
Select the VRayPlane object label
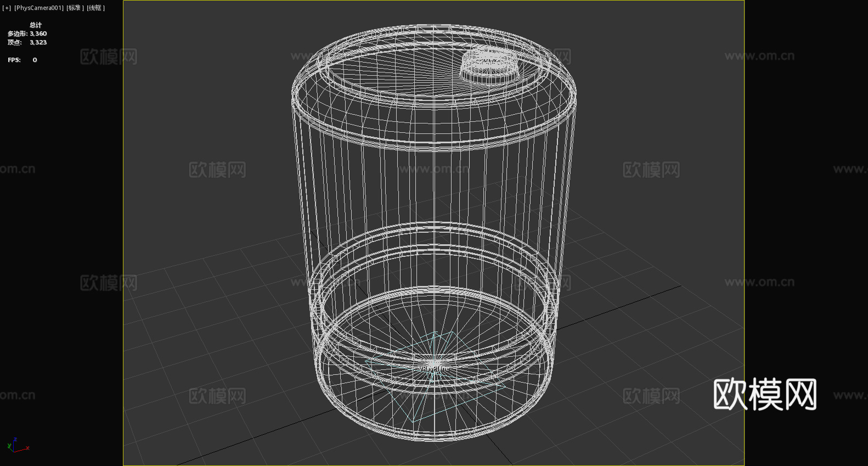point(433,368)
